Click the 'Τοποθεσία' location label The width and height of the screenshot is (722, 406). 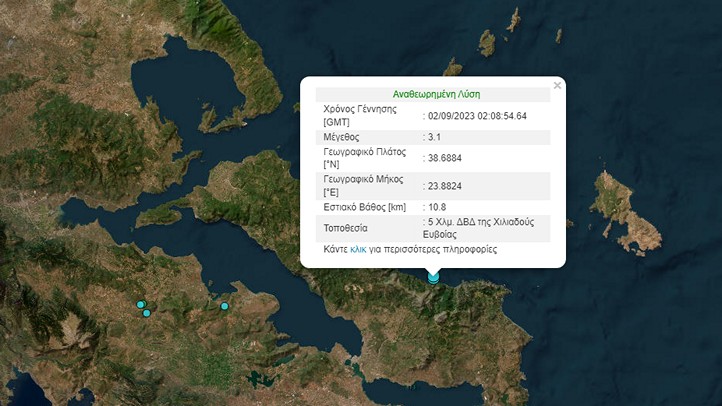345,228
